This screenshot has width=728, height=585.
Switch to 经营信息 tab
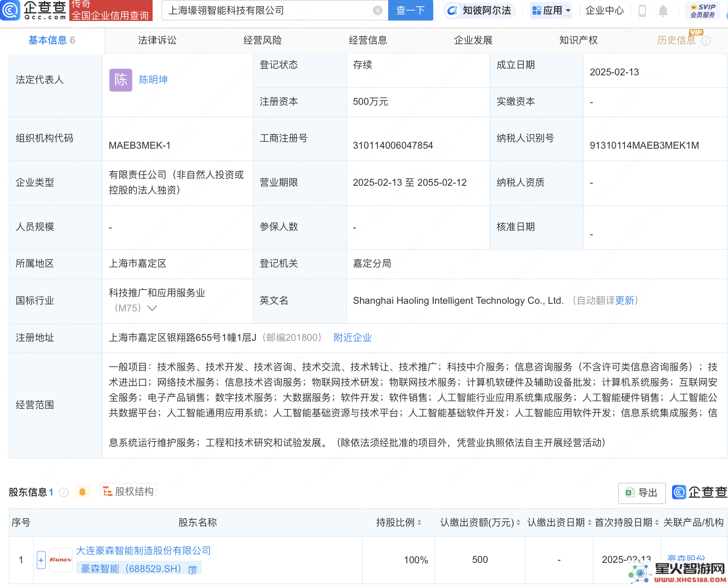point(368,40)
